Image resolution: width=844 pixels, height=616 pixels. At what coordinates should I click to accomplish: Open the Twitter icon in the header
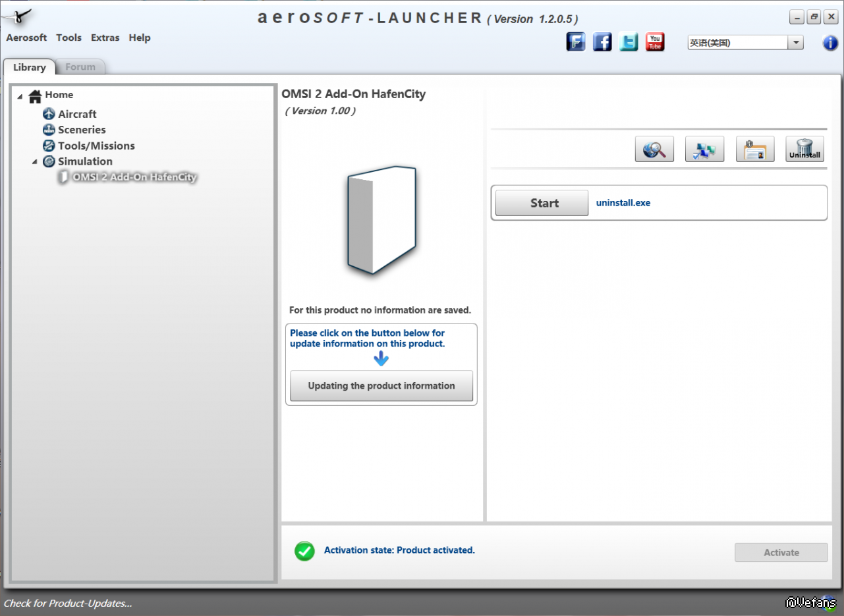(629, 42)
